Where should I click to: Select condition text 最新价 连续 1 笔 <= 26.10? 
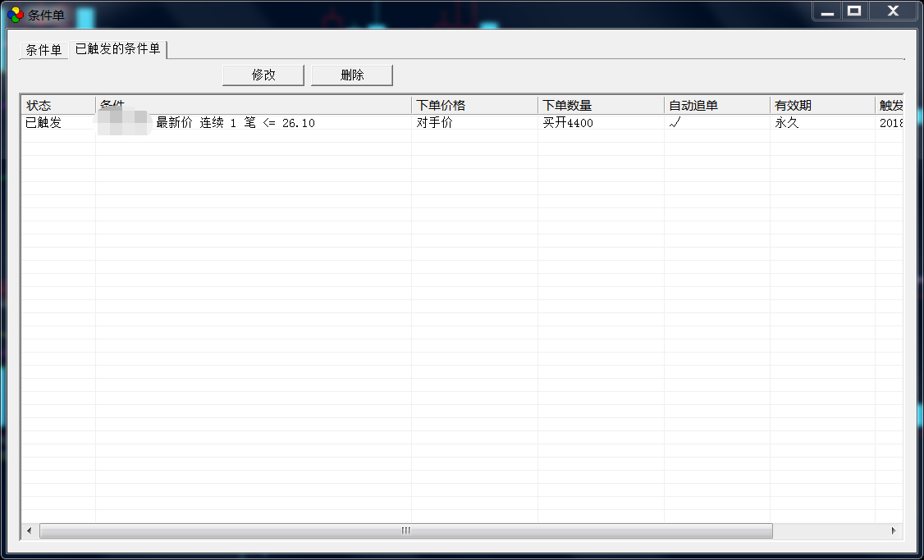coord(236,122)
